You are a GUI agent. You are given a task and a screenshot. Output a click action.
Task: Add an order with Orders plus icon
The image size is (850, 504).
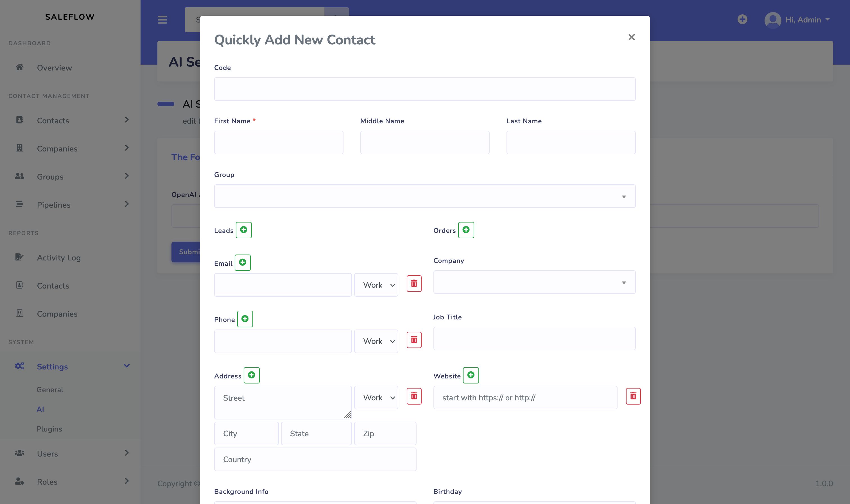click(x=466, y=230)
